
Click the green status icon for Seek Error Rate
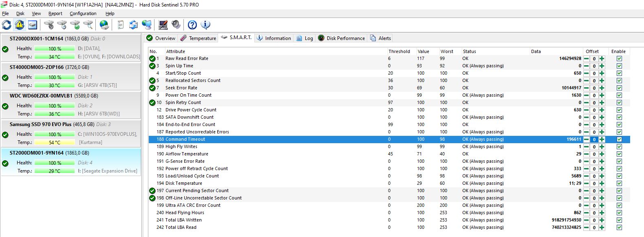pyautogui.click(x=152, y=88)
